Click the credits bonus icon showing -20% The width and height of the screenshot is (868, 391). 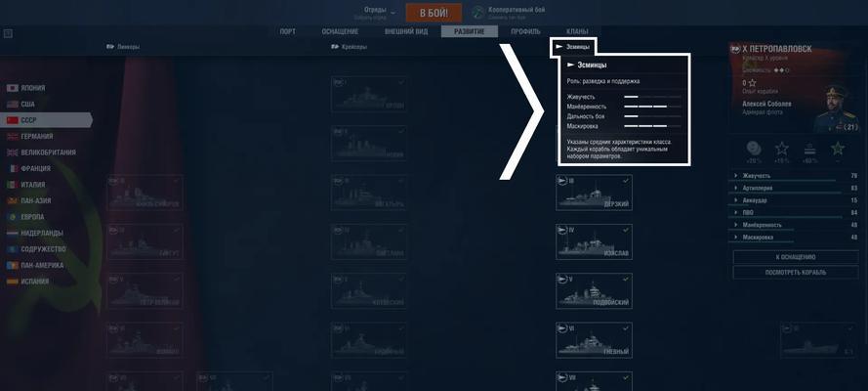click(x=754, y=149)
